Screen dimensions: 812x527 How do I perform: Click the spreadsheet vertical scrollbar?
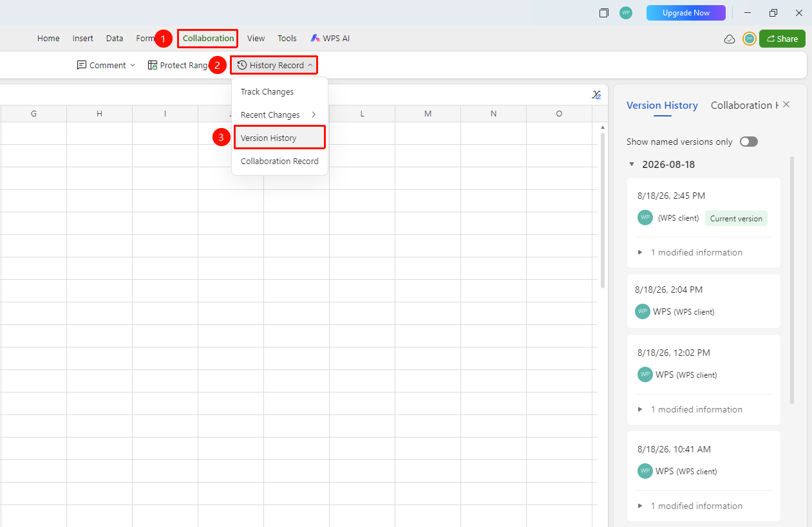603,209
